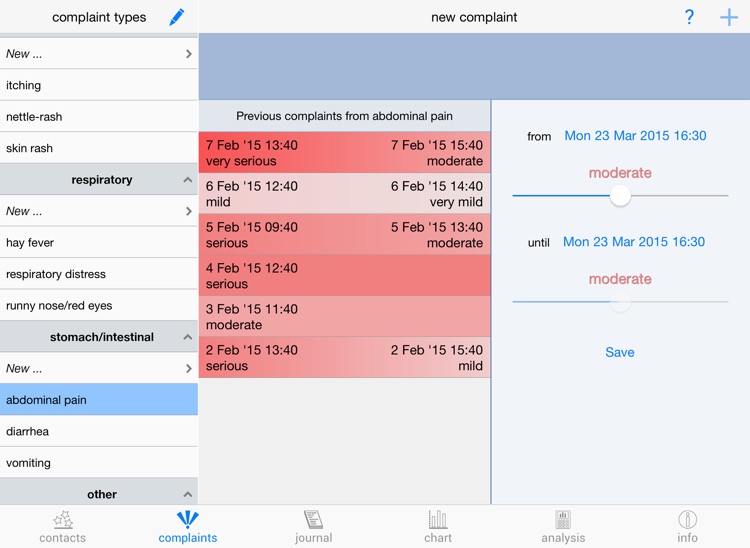Save the new complaint

point(620,352)
